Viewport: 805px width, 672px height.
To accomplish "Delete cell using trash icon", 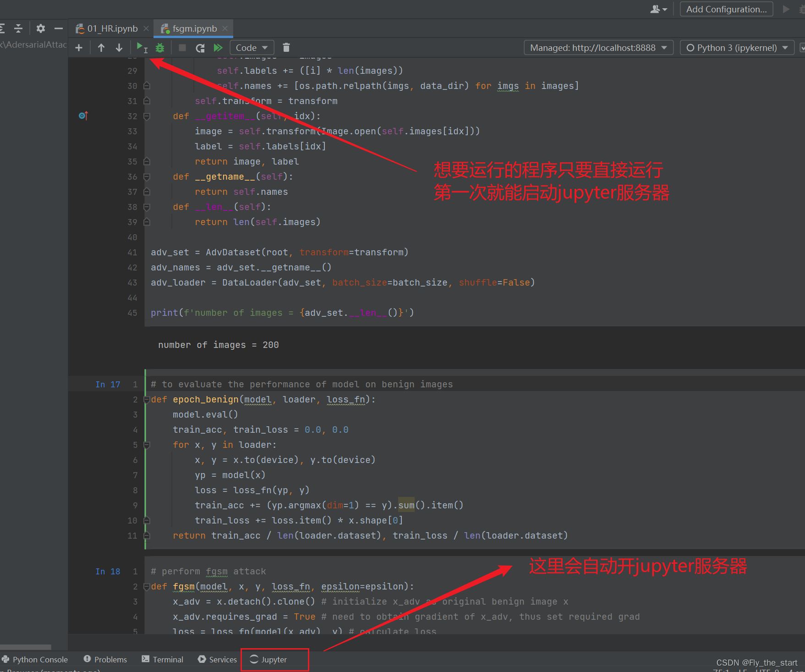I will click(286, 48).
